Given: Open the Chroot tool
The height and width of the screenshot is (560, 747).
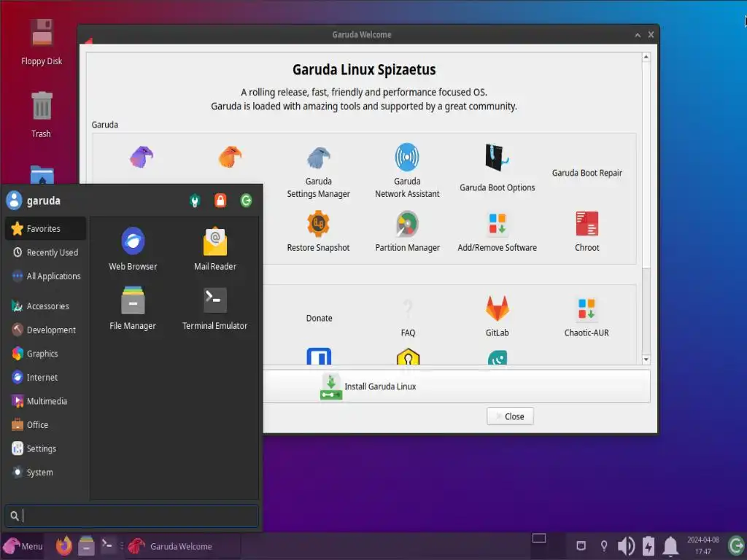Looking at the screenshot, I should [587, 232].
